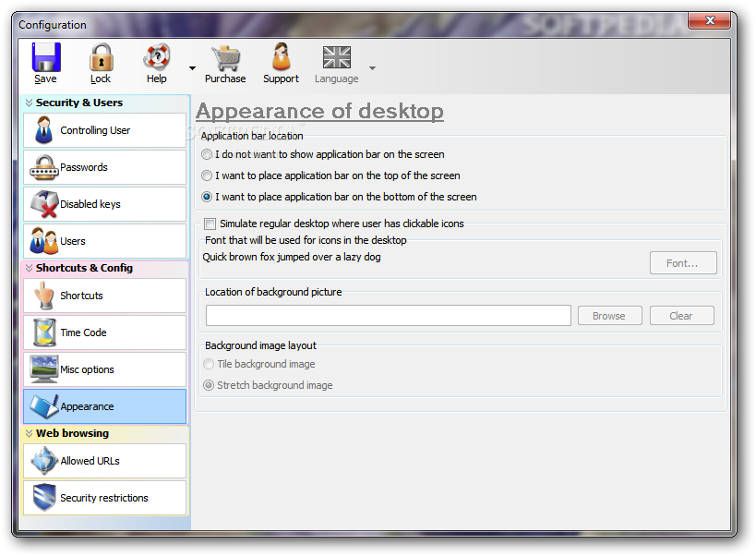
Task: Click the Clear button
Action: point(681,316)
